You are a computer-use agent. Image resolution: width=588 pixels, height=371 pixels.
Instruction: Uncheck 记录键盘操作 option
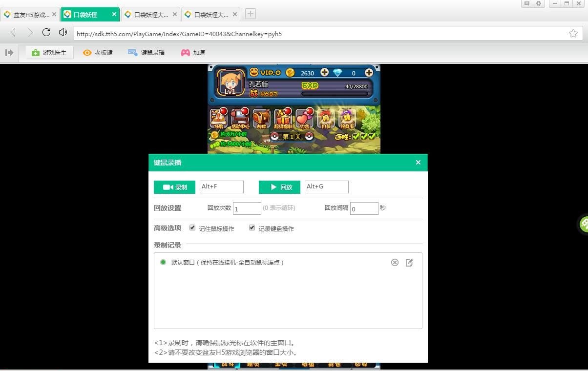pos(252,227)
